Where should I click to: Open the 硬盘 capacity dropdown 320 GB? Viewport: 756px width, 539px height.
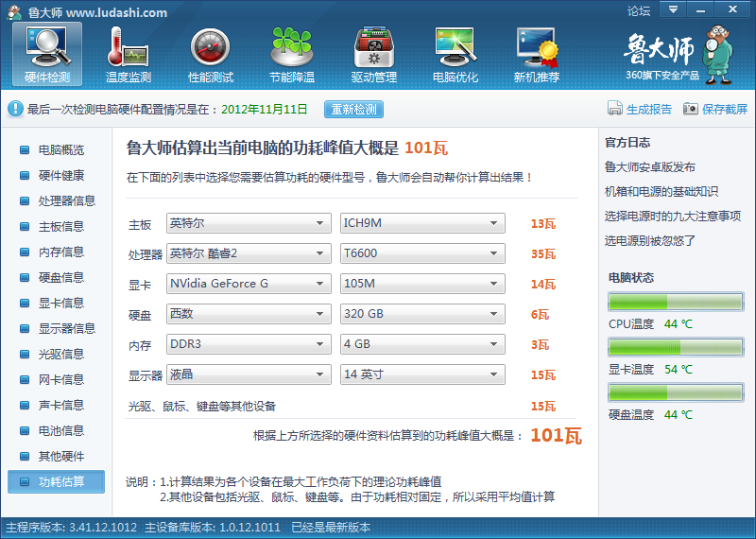(422, 314)
